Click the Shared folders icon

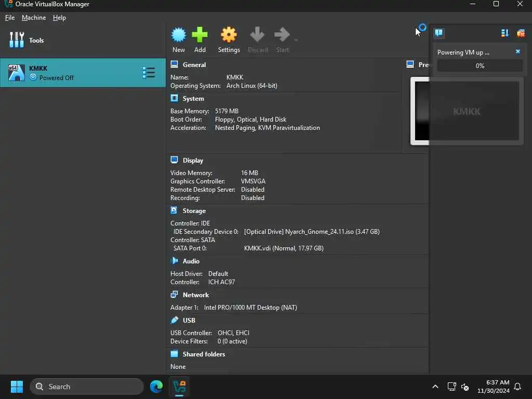[x=175, y=353]
